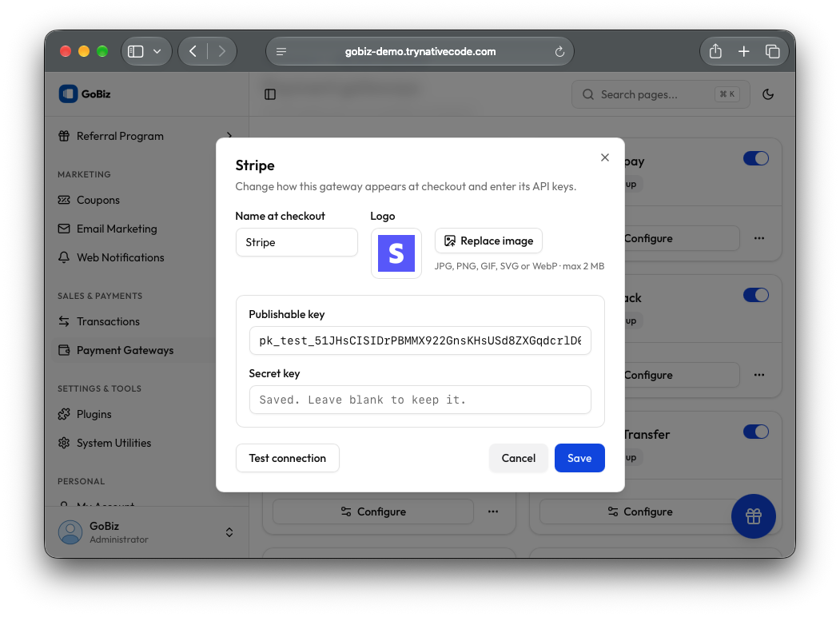Expand the Safari sidebar options chevron
840x617 pixels.
coord(157,51)
